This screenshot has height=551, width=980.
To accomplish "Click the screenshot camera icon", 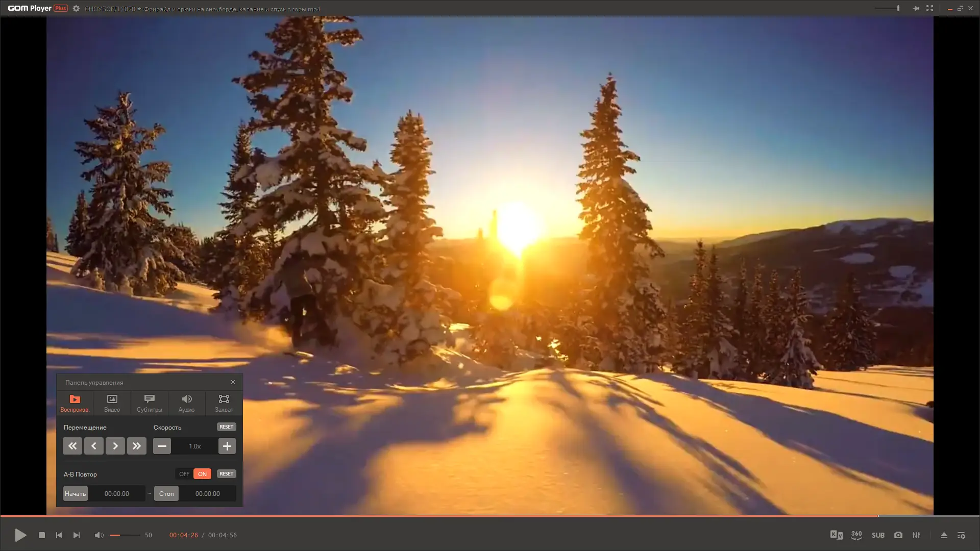I will (x=898, y=535).
